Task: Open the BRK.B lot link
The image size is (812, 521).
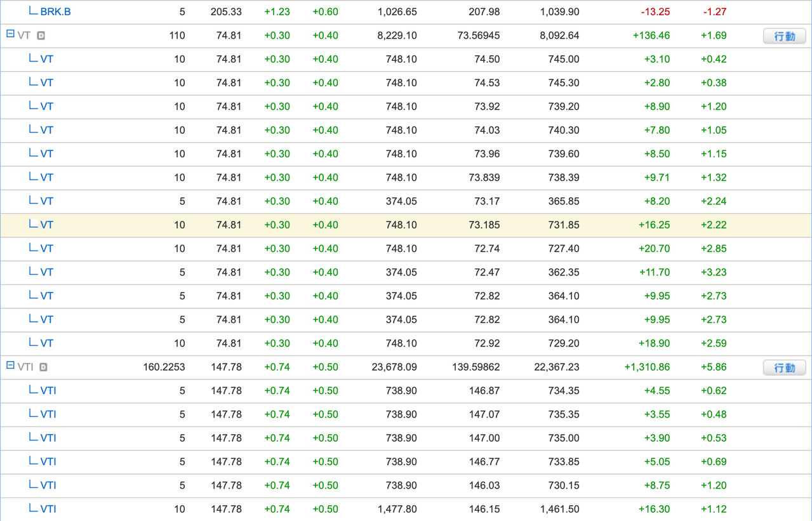Action: click(x=55, y=12)
